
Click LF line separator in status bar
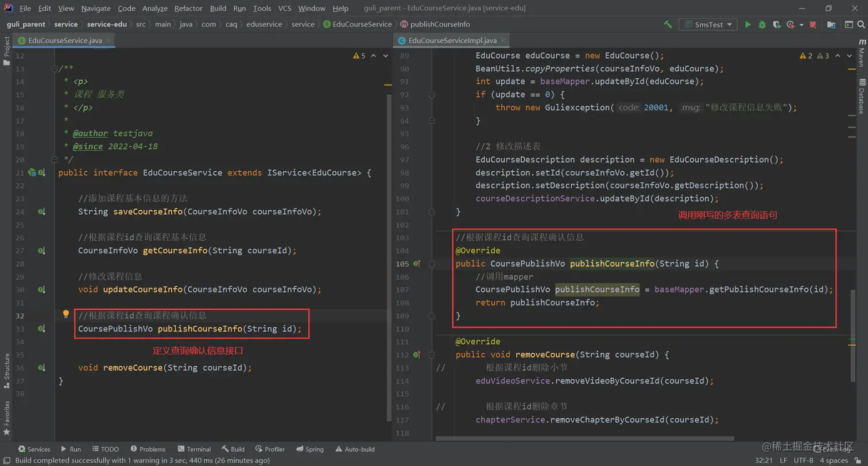point(782,460)
